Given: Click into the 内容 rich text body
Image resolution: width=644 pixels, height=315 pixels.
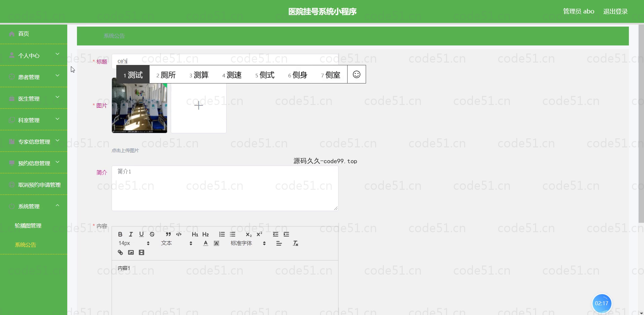Looking at the screenshot, I should point(225,288).
